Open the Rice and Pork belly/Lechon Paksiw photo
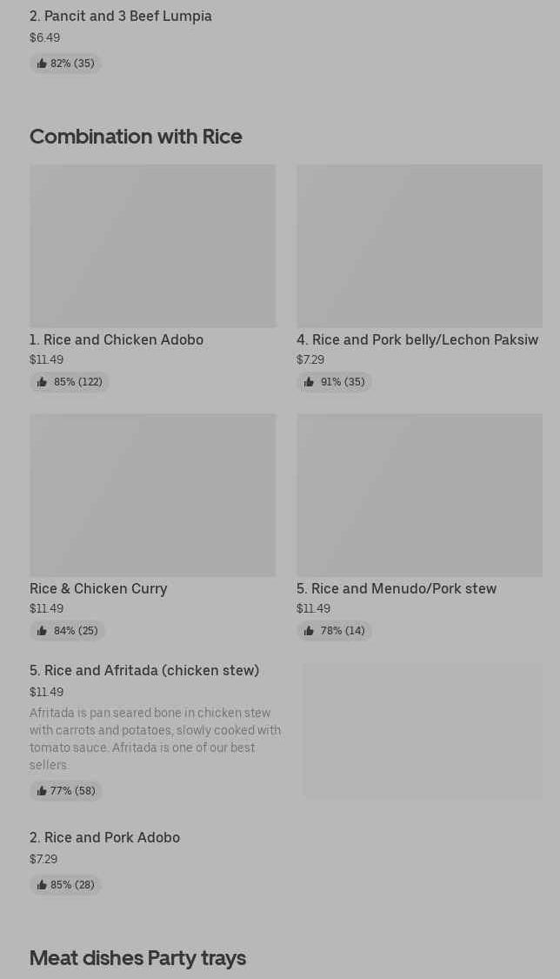 [x=419, y=245]
